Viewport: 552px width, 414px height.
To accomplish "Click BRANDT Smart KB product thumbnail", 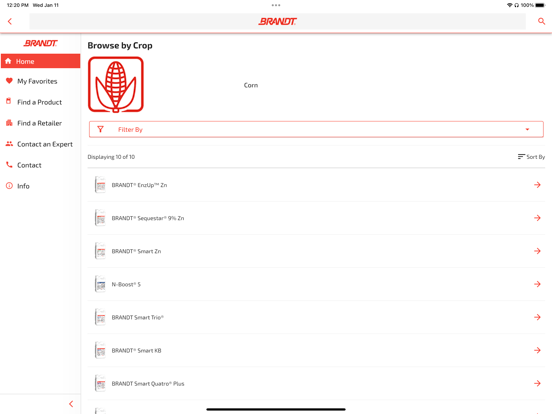I will coord(100,350).
